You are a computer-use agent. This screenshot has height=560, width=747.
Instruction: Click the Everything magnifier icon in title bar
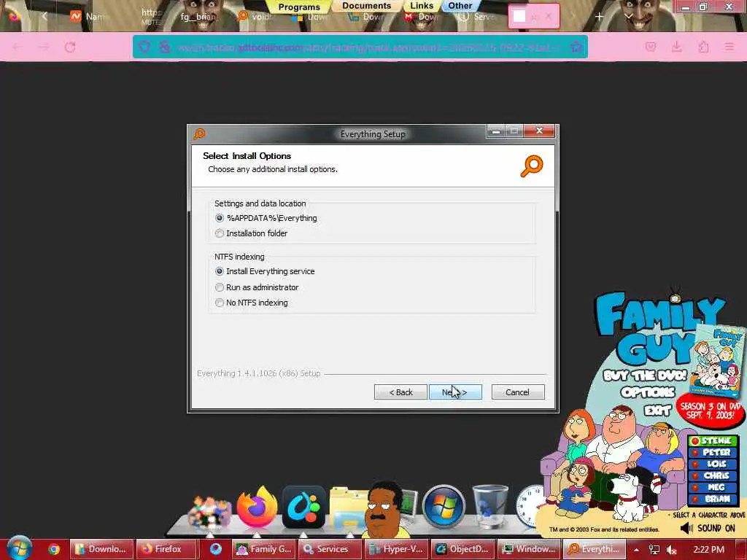pos(199,134)
